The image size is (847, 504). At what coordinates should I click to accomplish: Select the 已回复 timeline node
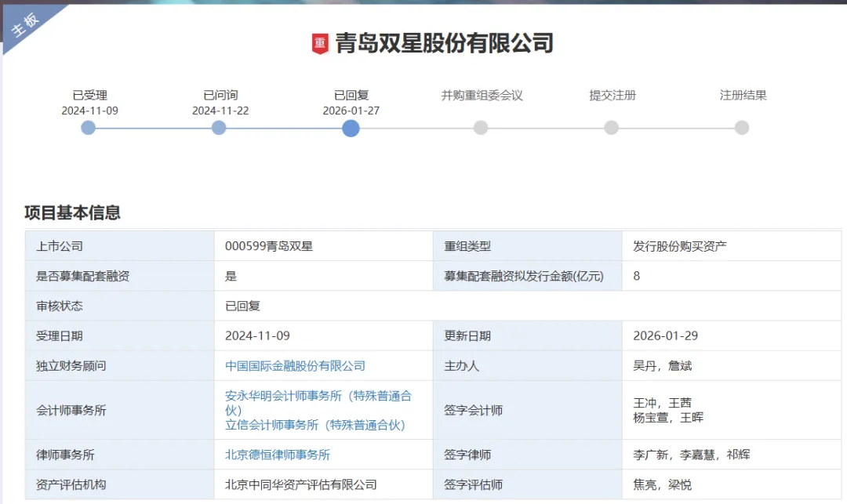click(x=351, y=129)
